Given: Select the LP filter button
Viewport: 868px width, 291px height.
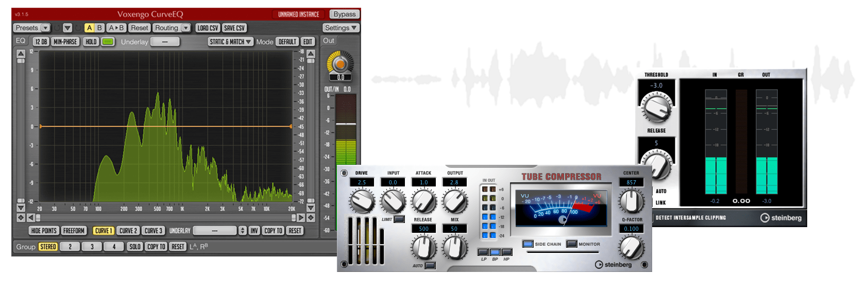Looking at the screenshot, I should click(x=483, y=252).
